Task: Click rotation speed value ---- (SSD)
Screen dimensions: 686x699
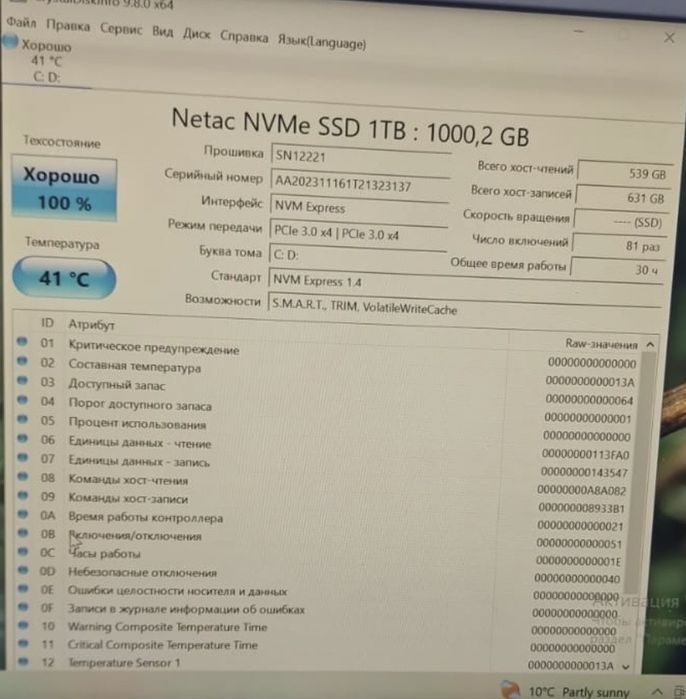Action: click(x=621, y=222)
